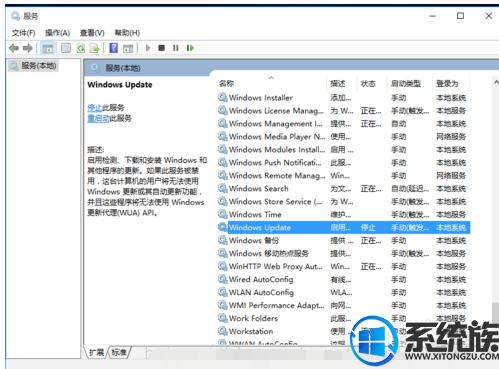Select the Windows Installer service row
Screen dimensions: 499x369
(343, 98)
